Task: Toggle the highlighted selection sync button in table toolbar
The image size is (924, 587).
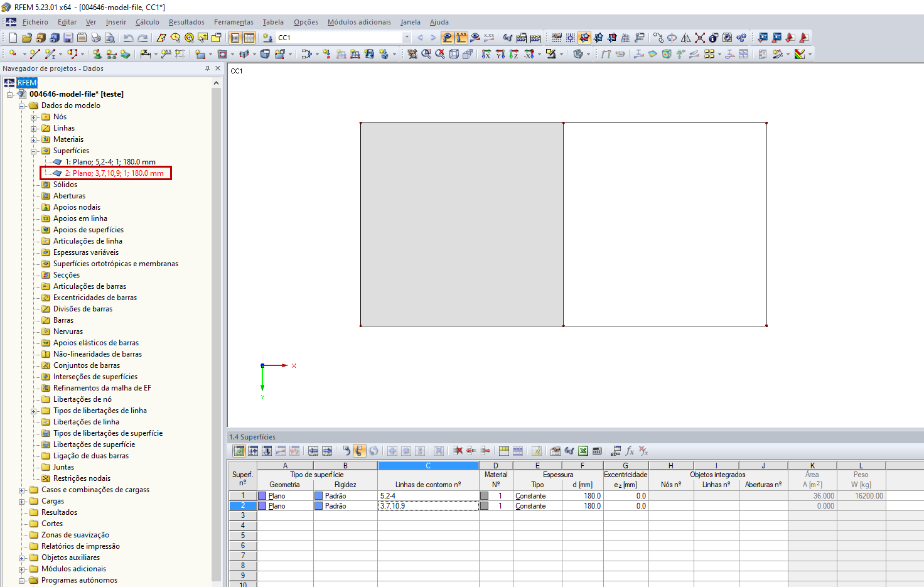Action: tap(360, 451)
